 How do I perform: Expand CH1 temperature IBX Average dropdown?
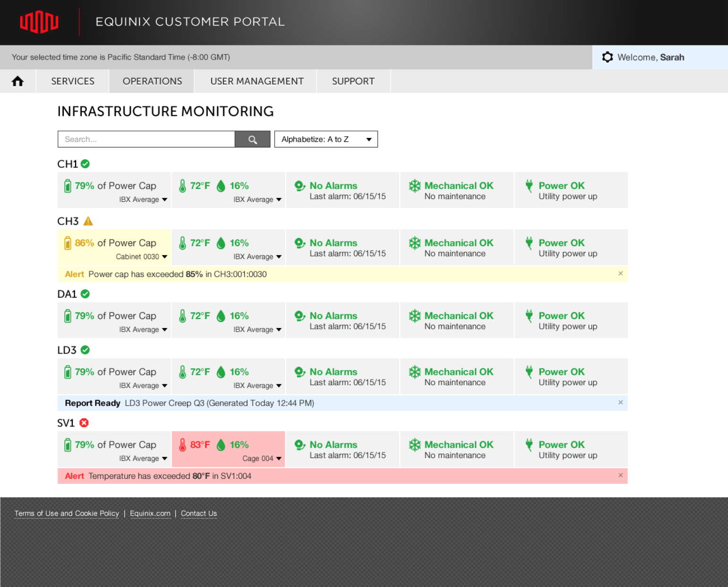click(257, 199)
